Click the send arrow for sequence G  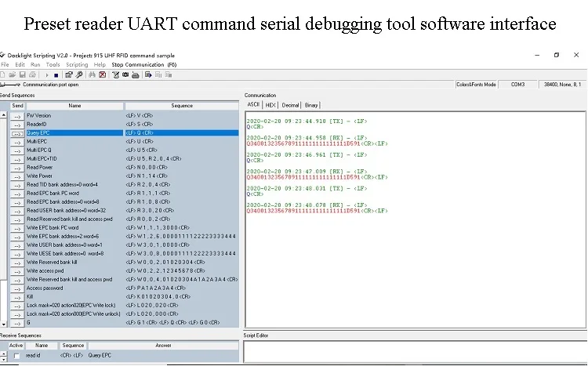tap(17, 323)
